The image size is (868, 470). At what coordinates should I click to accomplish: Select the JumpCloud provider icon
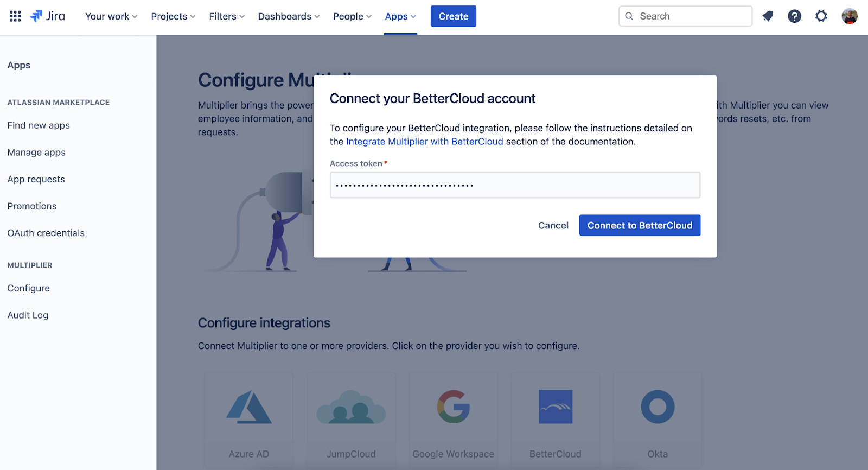(351, 407)
